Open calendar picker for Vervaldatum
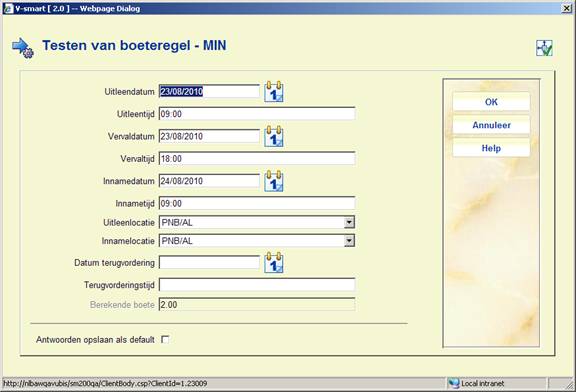Screen dimensions: 576x392 [274, 136]
